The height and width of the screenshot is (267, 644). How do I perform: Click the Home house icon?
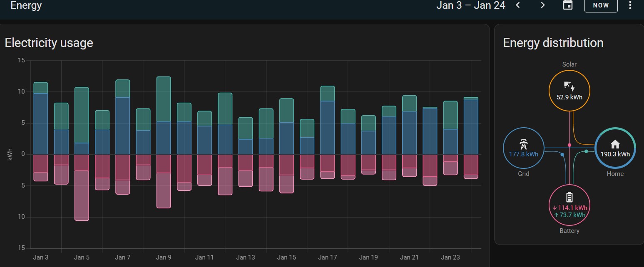click(x=615, y=144)
